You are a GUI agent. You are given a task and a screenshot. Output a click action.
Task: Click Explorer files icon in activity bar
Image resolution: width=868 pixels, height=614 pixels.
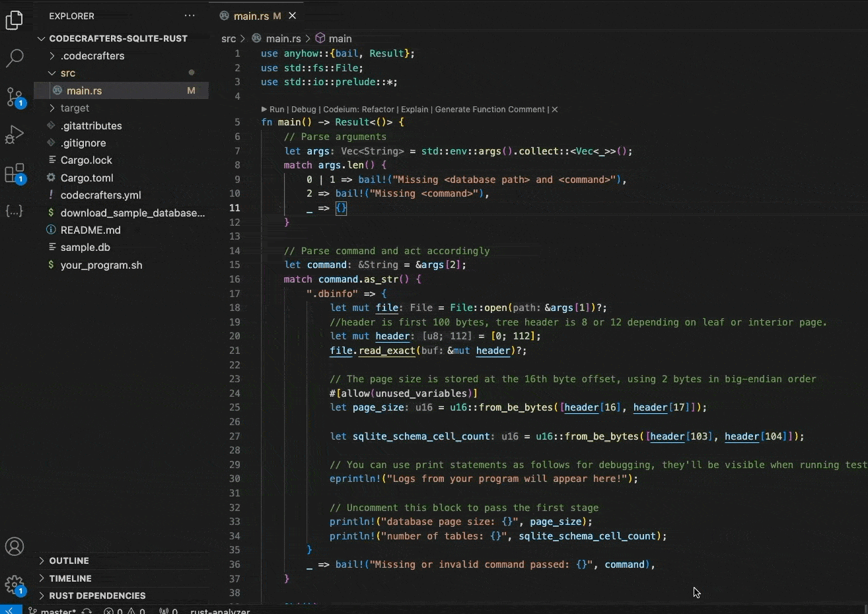coord(15,20)
